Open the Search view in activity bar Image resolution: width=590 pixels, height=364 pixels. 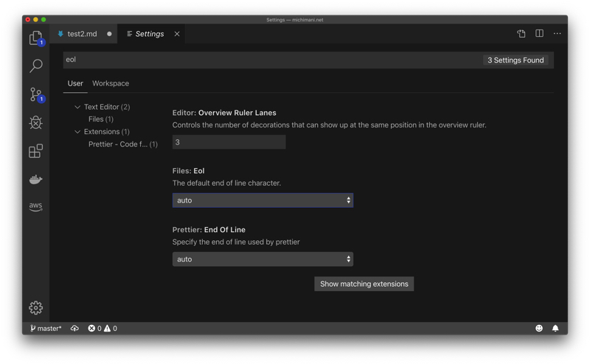click(36, 66)
